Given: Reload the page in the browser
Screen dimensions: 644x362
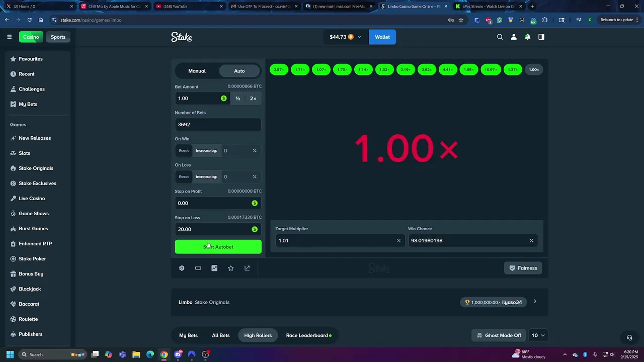Looking at the screenshot, I should point(29,20).
